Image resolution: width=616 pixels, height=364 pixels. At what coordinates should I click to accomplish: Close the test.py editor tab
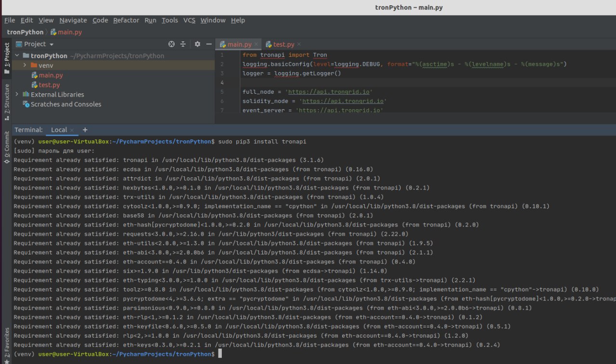click(x=299, y=44)
